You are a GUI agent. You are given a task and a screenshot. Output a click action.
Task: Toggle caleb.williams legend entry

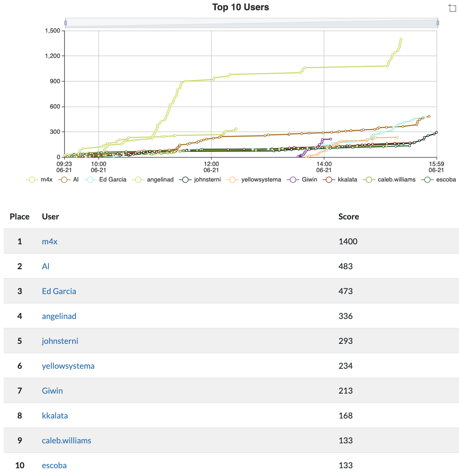click(x=390, y=179)
